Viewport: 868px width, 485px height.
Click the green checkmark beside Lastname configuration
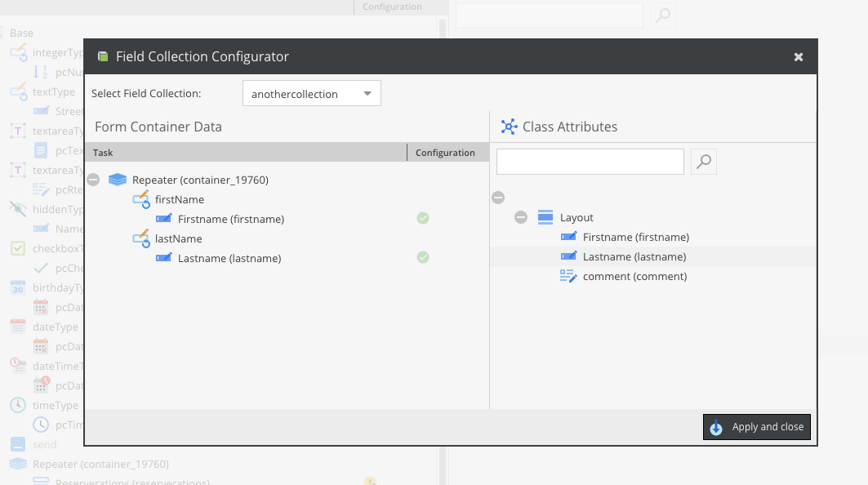(423, 257)
